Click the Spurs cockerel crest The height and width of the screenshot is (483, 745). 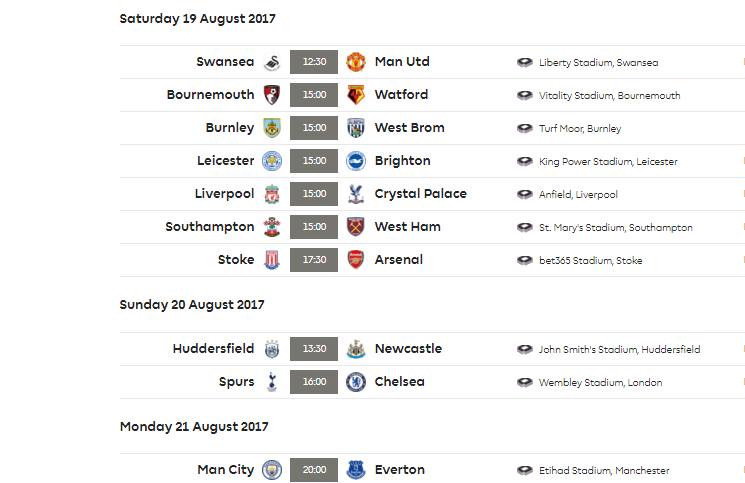272,382
